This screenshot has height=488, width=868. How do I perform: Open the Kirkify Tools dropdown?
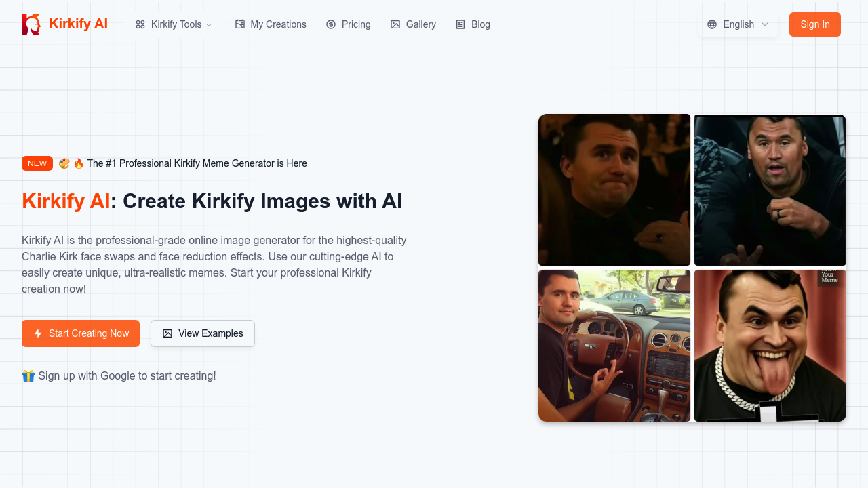tap(173, 24)
